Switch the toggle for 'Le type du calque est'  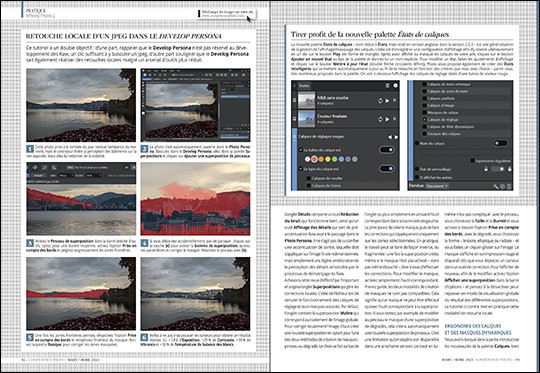click(386, 169)
